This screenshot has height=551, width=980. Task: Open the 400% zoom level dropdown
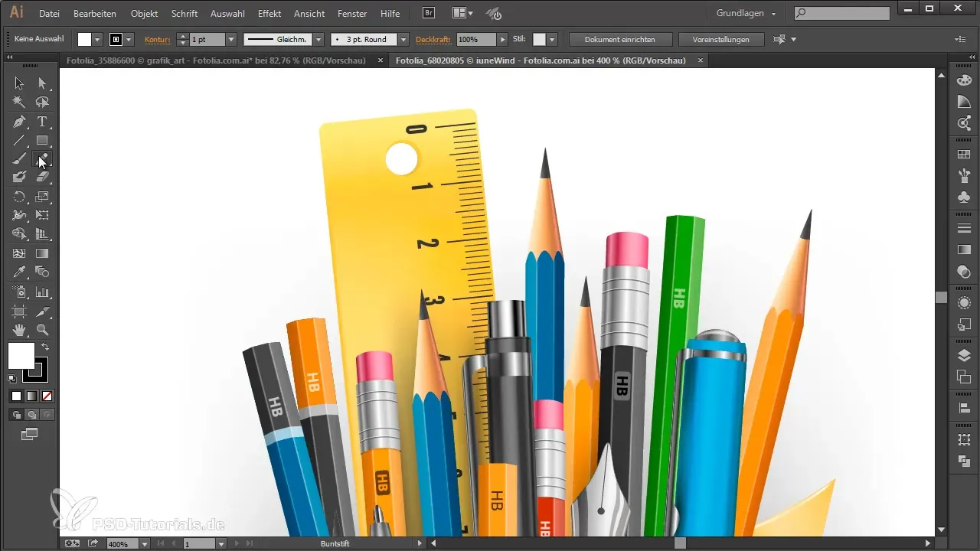coord(144,544)
